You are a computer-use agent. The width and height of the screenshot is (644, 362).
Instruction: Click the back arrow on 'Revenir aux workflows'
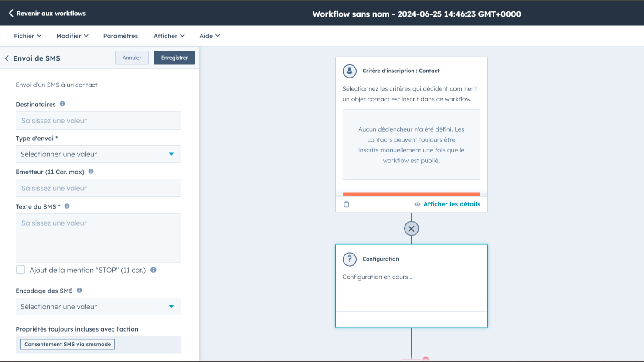[10, 13]
